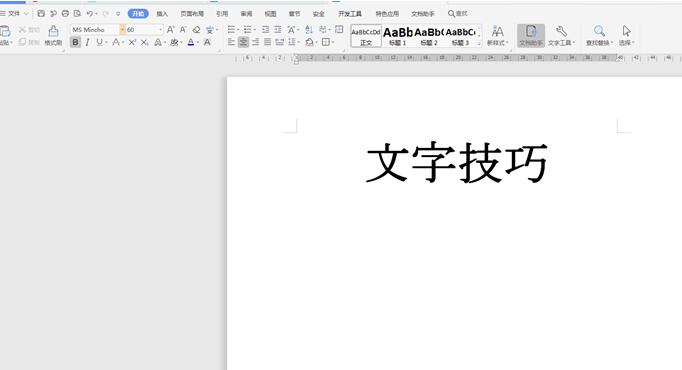
Task: Select the 开始 (Home) ribbon tab
Action: pyautogui.click(x=138, y=13)
